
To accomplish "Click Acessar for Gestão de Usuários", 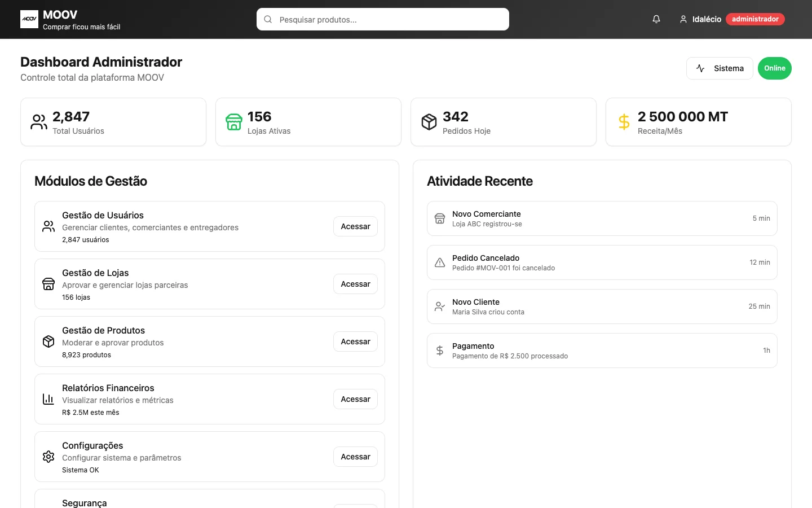I will [355, 226].
